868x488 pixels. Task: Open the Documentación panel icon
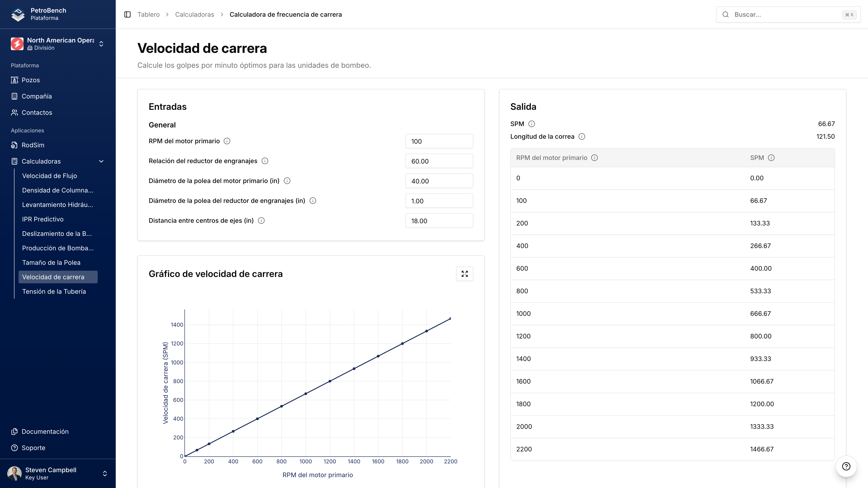tap(15, 432)
